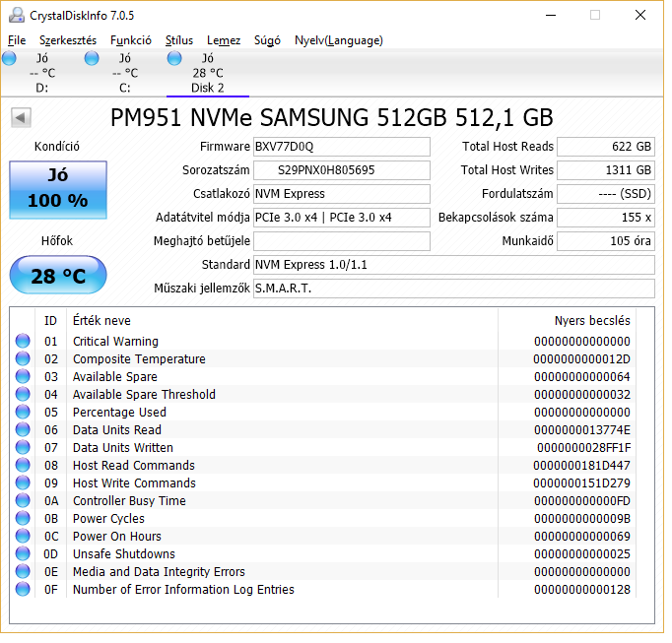The height and width of the screenshot is (643, 672).
Task: Select the Composite Temperature attribute name
Action: click(x=139, y=359)
